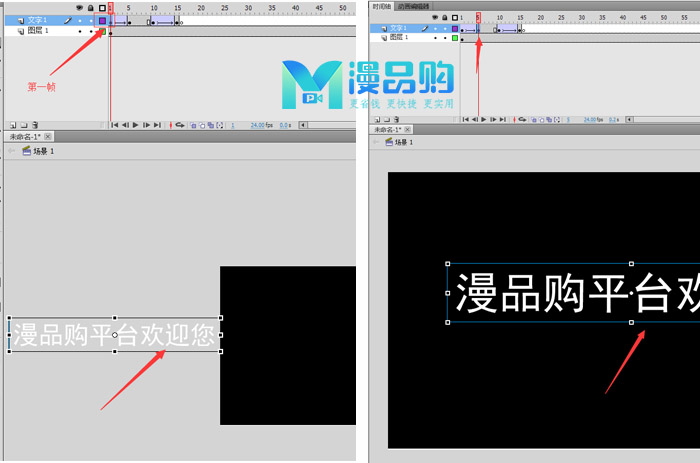Click purple outline swatch of 文字1, right timeline

[455, 29]
